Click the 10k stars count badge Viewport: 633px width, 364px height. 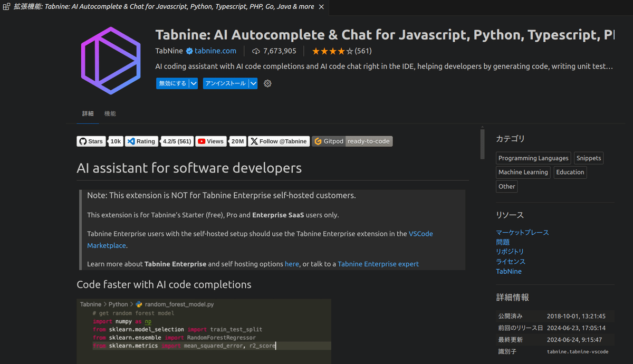click(116, 141)
